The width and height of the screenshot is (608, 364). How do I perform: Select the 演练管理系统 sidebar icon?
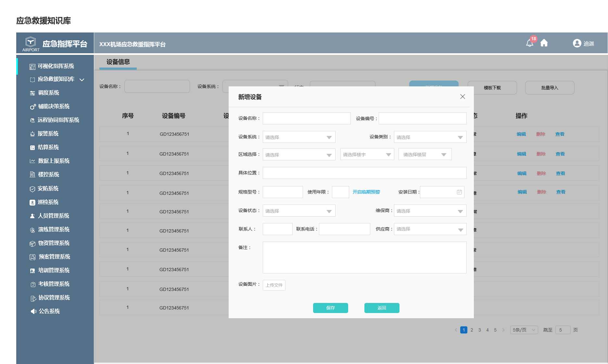(x=32, y=230)
